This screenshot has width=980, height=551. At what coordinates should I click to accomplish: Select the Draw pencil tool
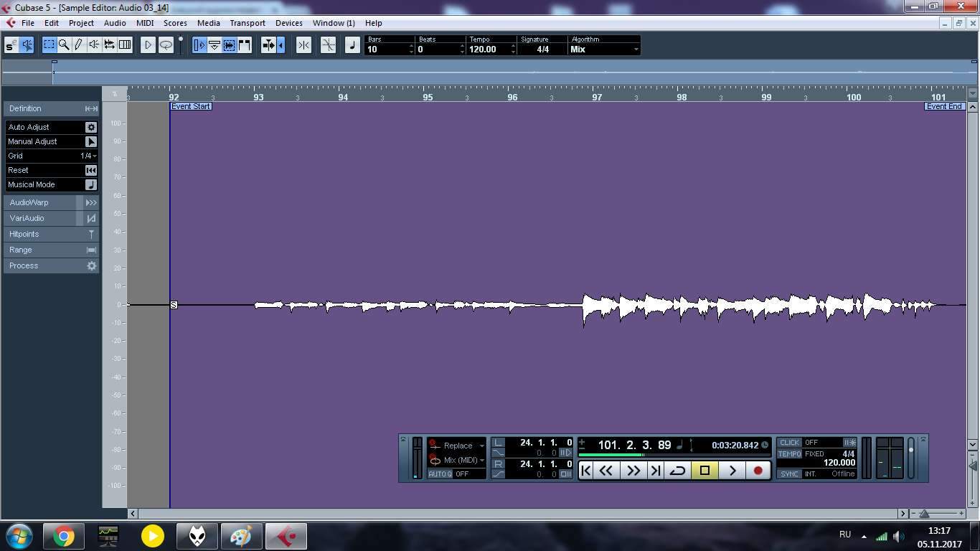pyautogui.click(x=79, y=45)
